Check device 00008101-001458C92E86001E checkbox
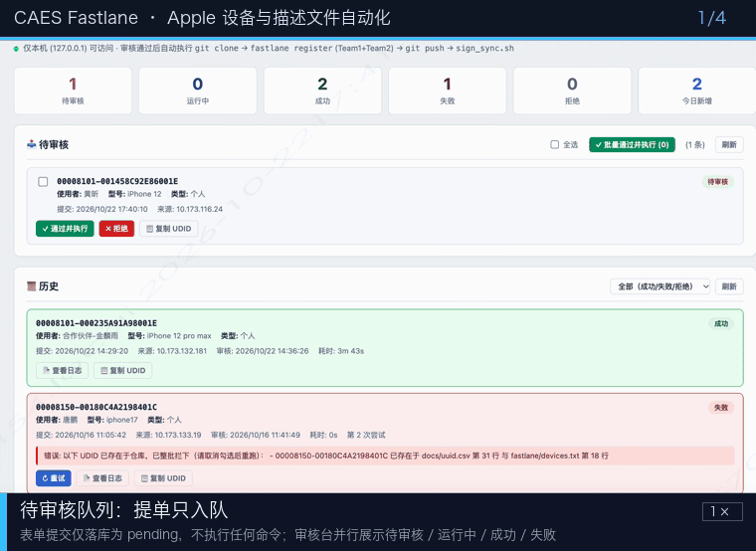Screen dimensions: 756x551 [43, 182]
